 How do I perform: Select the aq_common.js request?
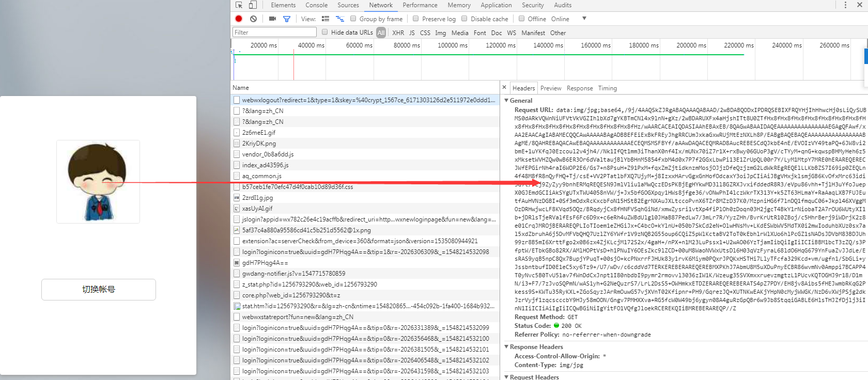coord(365,176)
